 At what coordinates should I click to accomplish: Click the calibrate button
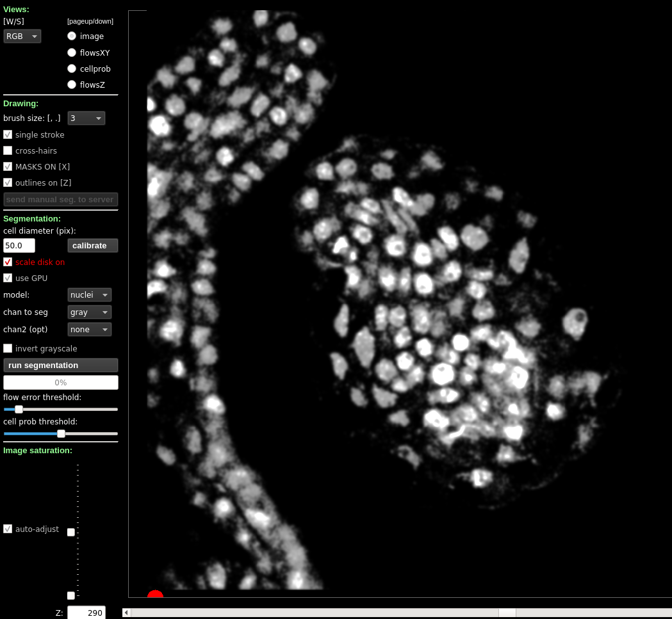92,245
